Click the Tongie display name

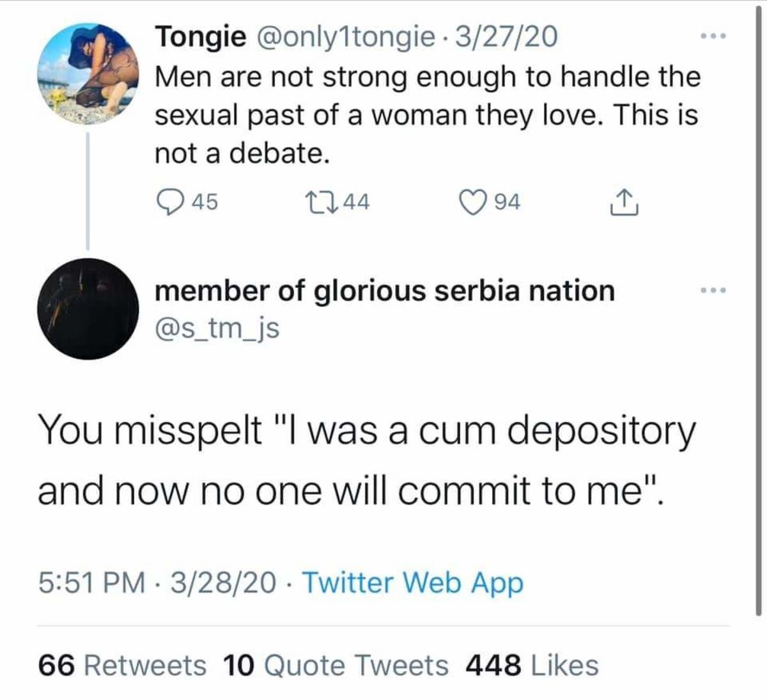click(201, 36)
